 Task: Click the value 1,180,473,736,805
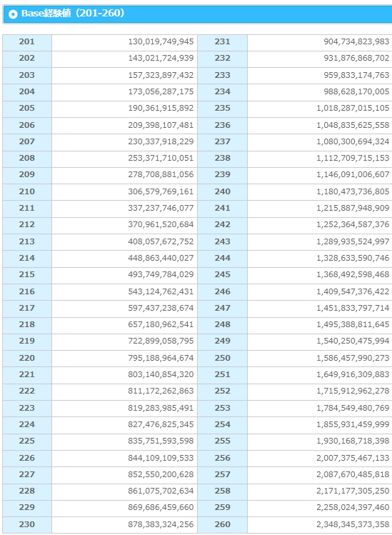(353, 191)
